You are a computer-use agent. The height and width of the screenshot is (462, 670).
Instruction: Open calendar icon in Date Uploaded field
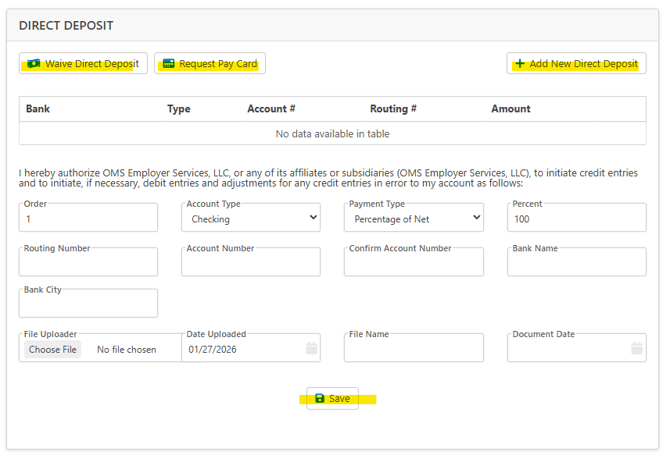(x=311, y=349)
